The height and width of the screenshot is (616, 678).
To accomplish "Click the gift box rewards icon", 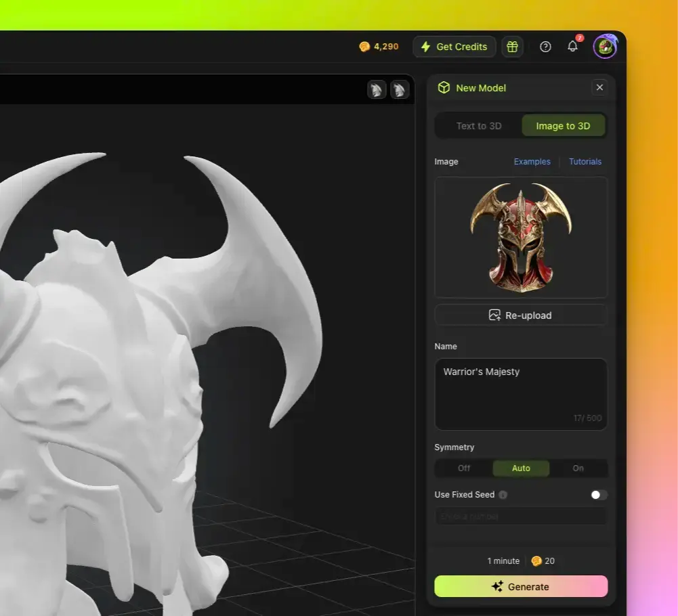I will coord(512,47).
